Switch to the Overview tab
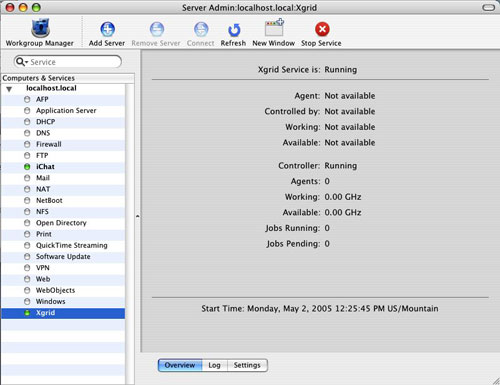The height and width of the screenshot is (385, 500). [180, 365]
